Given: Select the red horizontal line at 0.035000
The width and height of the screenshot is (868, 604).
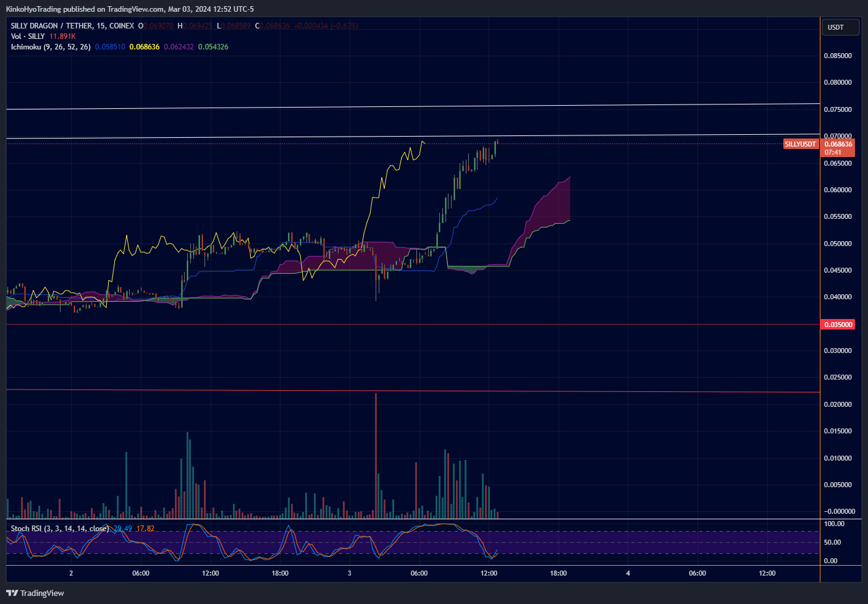Looking at the screenshot, I should pyautogui.click(x=413, y=324).
